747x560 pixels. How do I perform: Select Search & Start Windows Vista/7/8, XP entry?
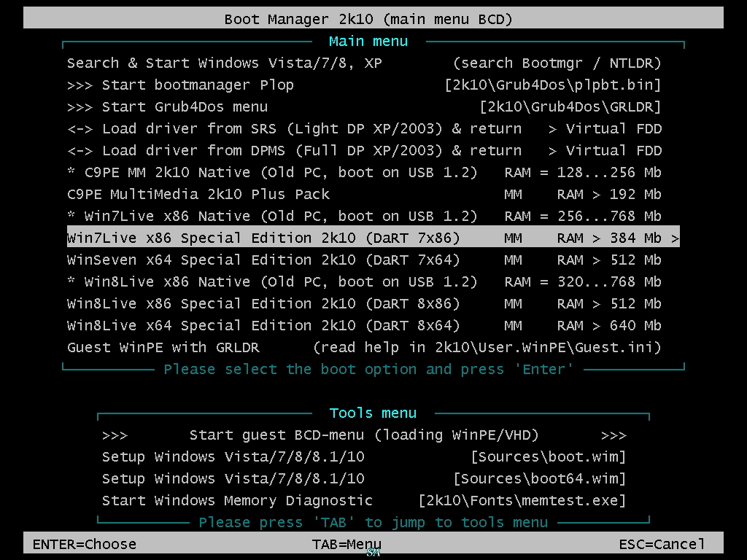coord(365,63)
